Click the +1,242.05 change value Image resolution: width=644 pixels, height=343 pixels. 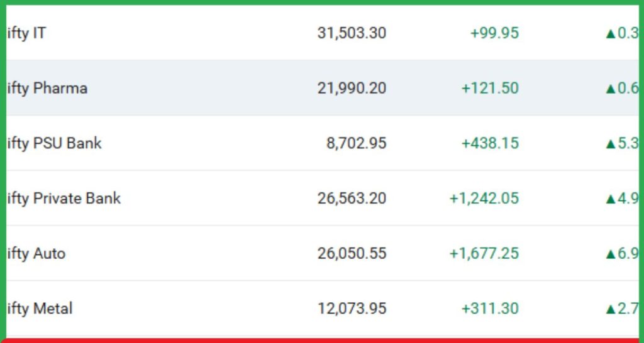pos(484,199)
